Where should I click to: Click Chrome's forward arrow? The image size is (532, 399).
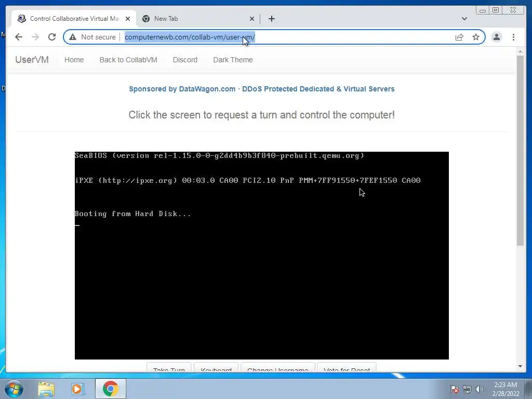[x=35, y=37]
